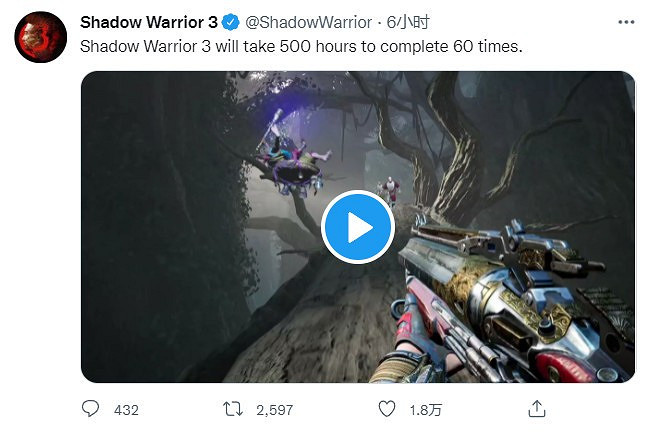Viewport: 651px width, 432px height.
Task: Click the 2,597 retweets count
Action: [x=274, y=410]
